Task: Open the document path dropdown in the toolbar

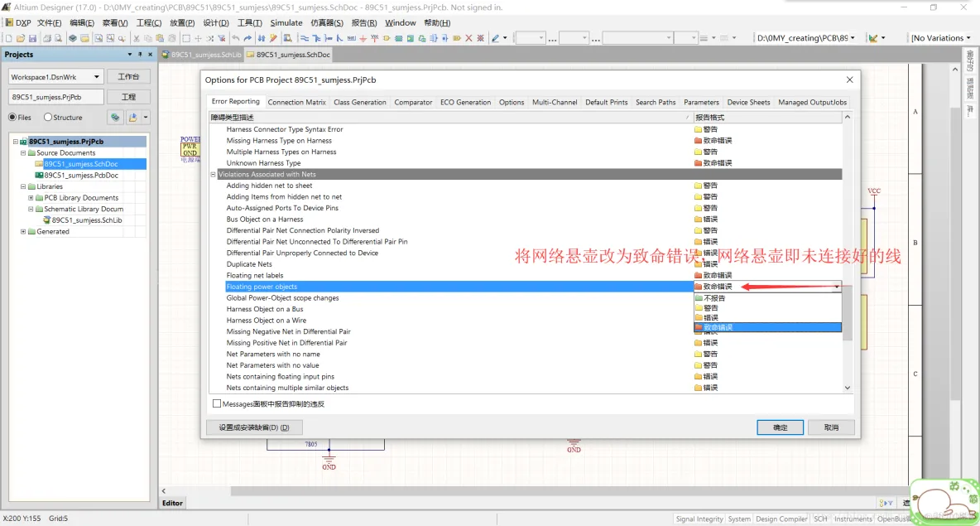Action: pos(853,38)
